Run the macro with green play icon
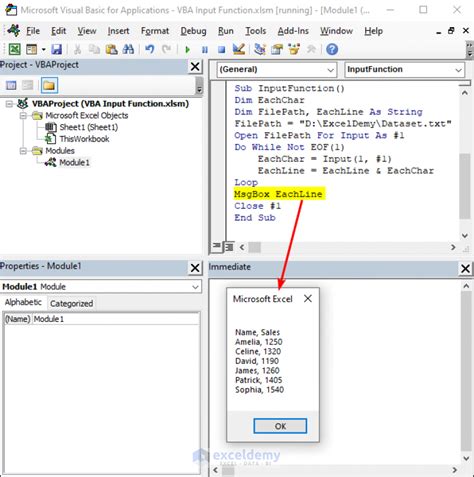This screenshot has width=474, height=477. [x=187, y=50]
